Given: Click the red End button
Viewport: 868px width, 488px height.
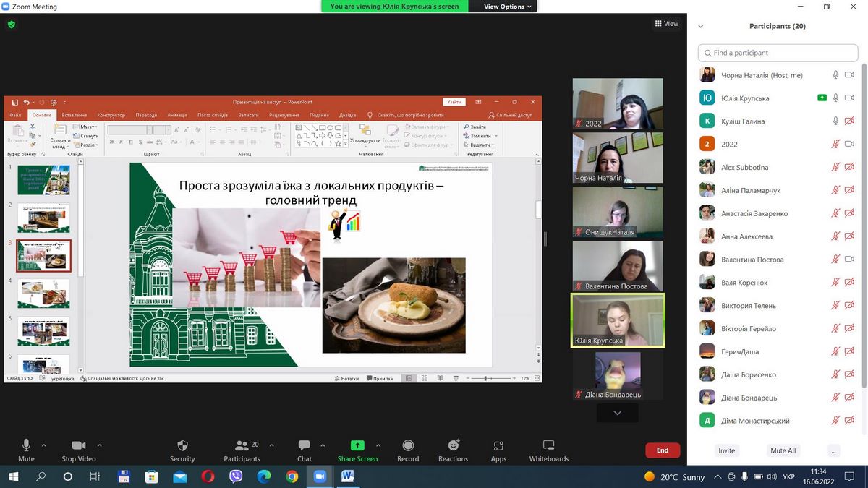Looking at the screenshot, I should [x=662, y=450].
